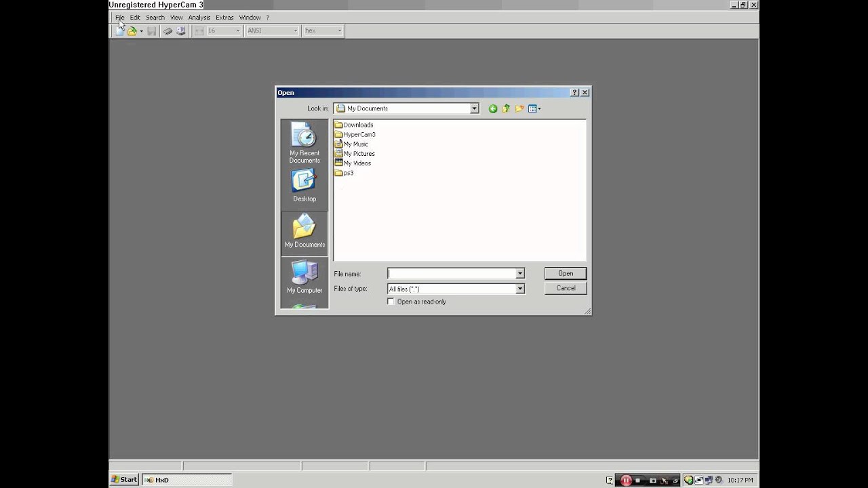Click the tray icon beside the security shield
Screen dimensions: 868x488
(x=699, y=480)
